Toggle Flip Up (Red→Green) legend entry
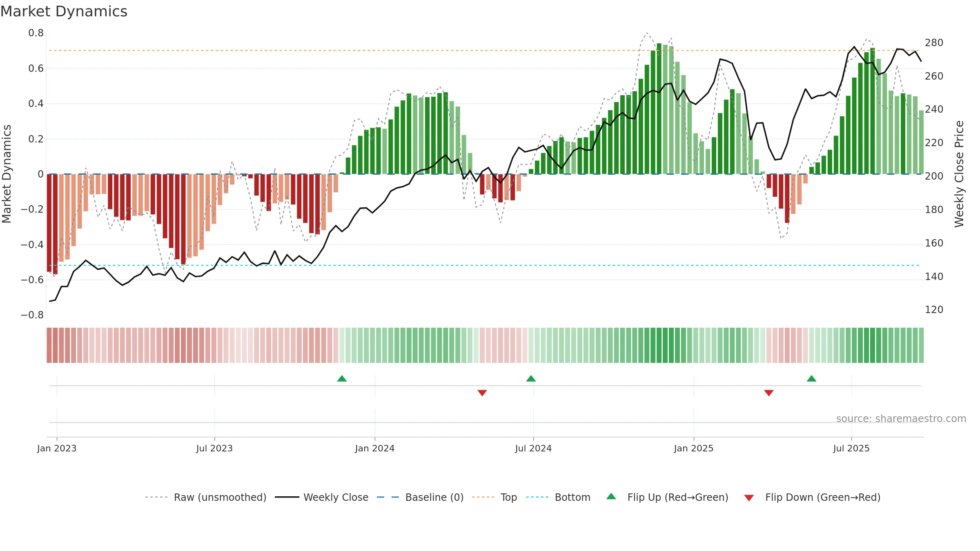980x551 pixels. click(667, 497)
